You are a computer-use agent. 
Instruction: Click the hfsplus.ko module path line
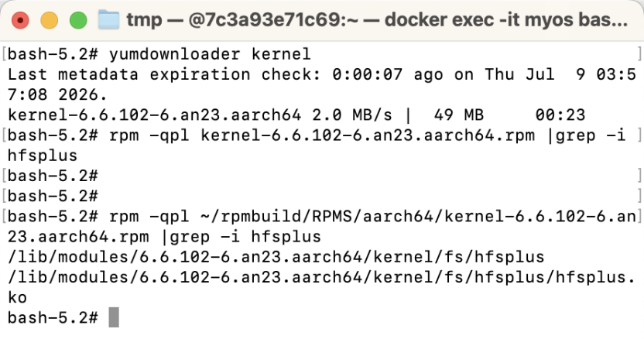[321, 287]
